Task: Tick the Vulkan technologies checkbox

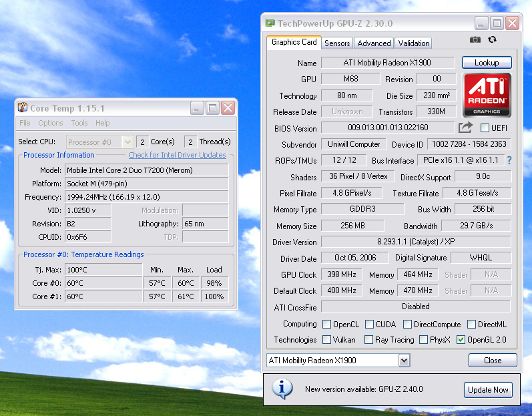Action: point(326,340)
